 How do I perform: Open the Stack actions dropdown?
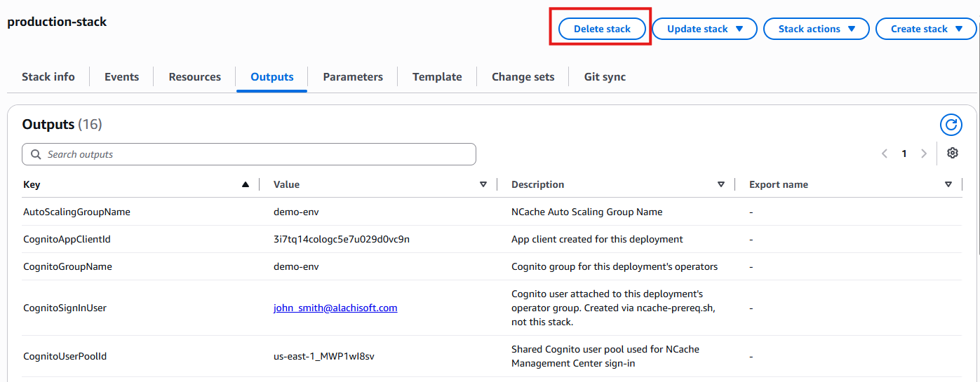click(817, 29)
